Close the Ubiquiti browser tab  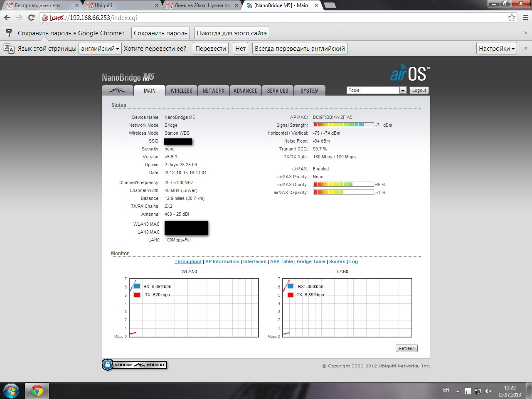[x=156, y=5]
